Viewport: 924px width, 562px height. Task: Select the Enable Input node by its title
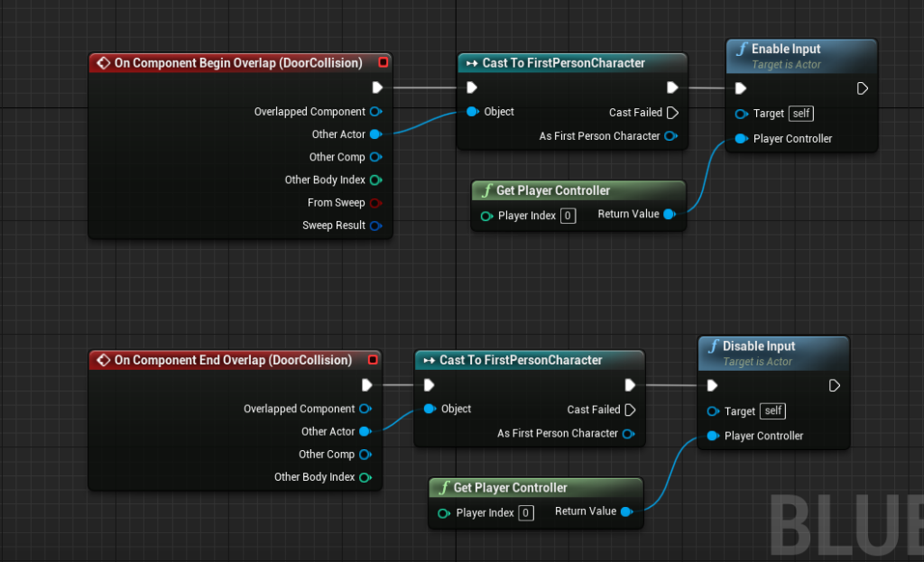pos(785,50)
